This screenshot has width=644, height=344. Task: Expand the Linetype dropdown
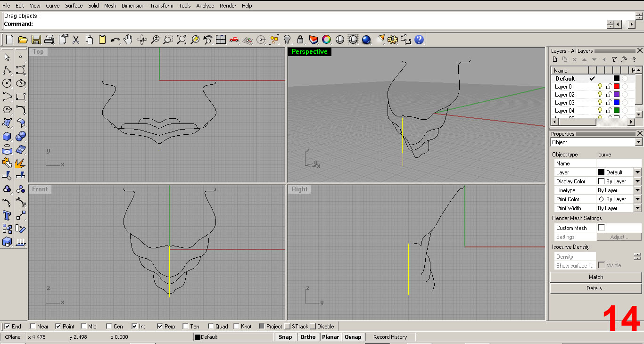pos(637,190)
